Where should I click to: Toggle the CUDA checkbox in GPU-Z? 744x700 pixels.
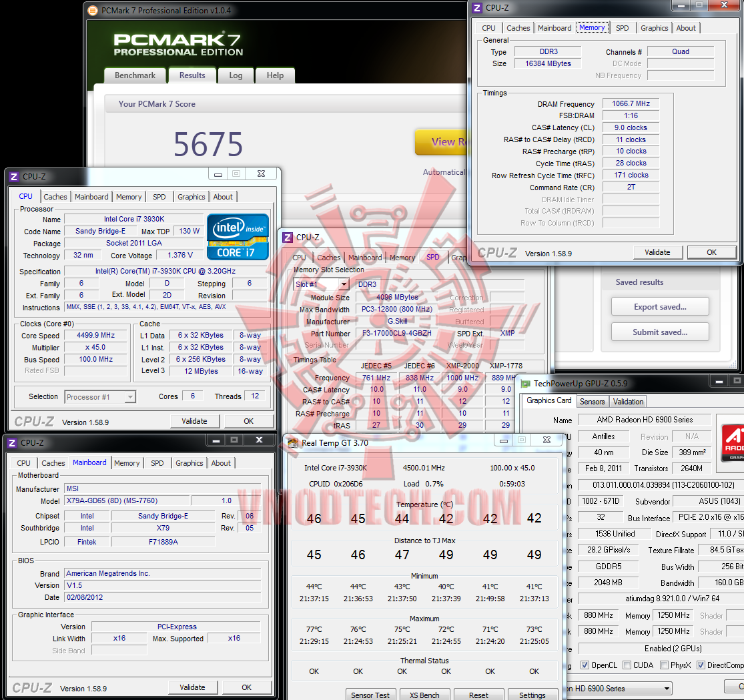(x=627, y=665)
